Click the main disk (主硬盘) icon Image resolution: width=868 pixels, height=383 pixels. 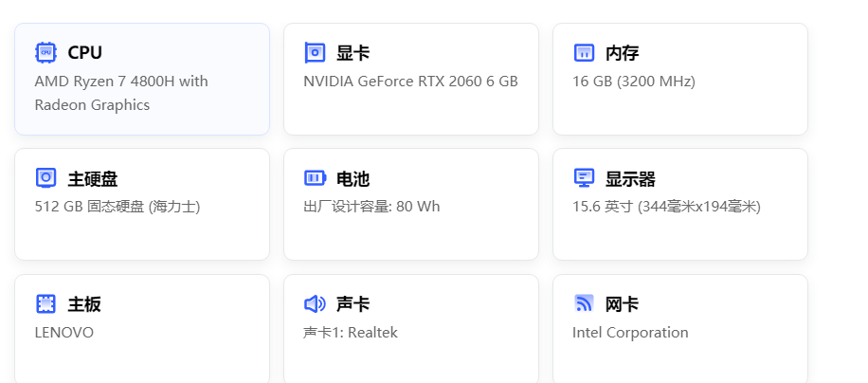point(45,178)
